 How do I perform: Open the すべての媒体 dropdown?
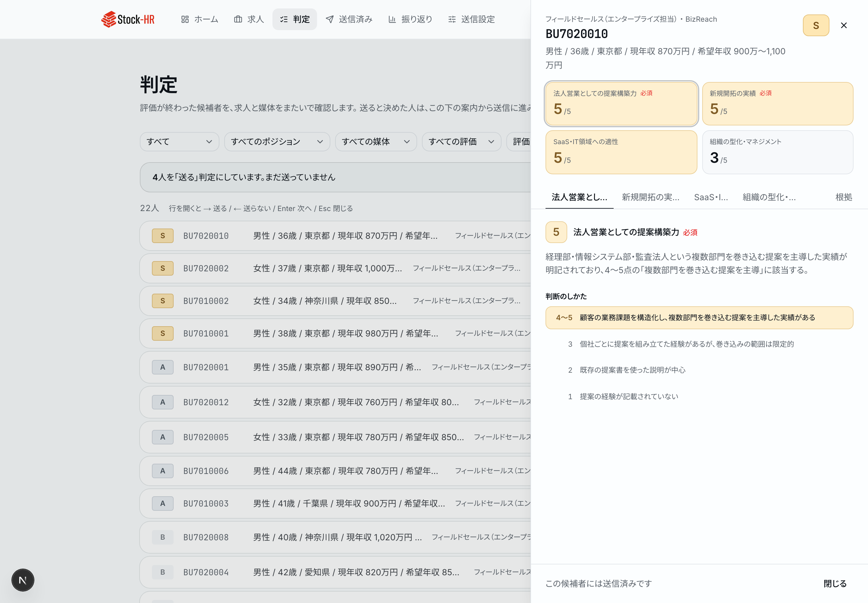pos(376,142)
